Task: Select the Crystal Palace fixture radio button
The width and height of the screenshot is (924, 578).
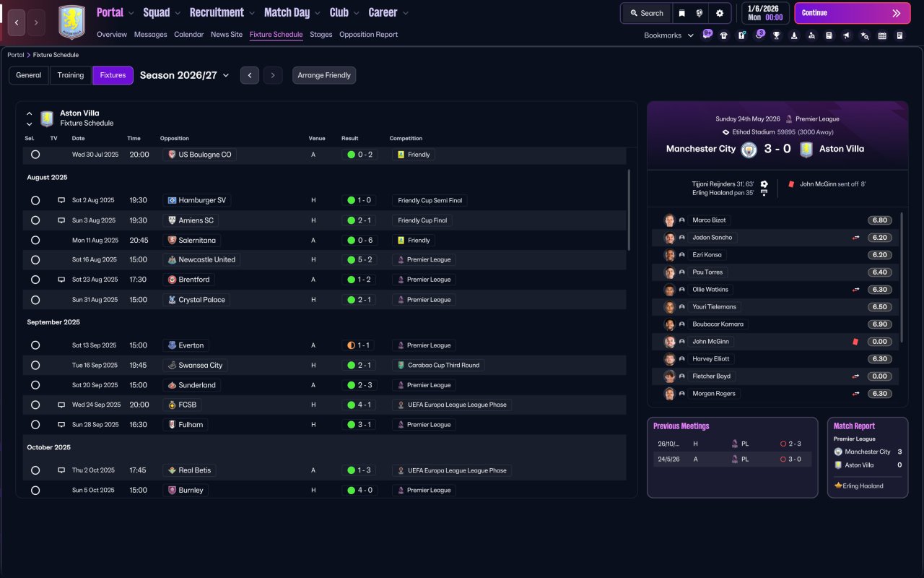Action: pyautogui.click(x=35, y=300)
